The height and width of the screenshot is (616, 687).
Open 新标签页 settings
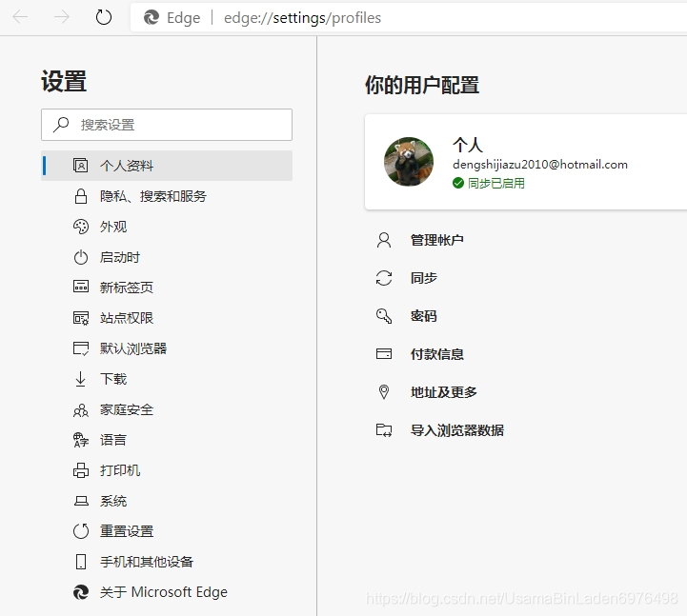click(127, 288)
